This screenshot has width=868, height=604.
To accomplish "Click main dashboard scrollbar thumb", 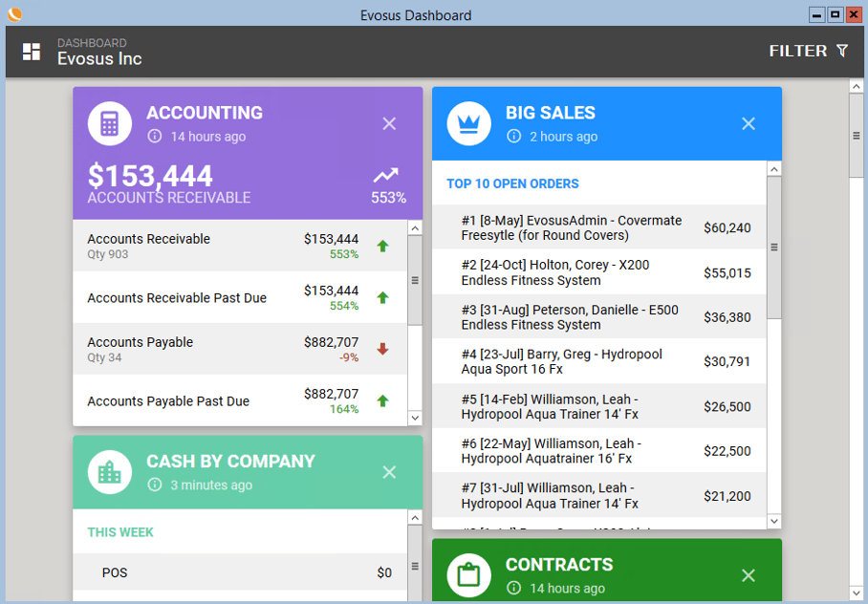I will (857, 137).
